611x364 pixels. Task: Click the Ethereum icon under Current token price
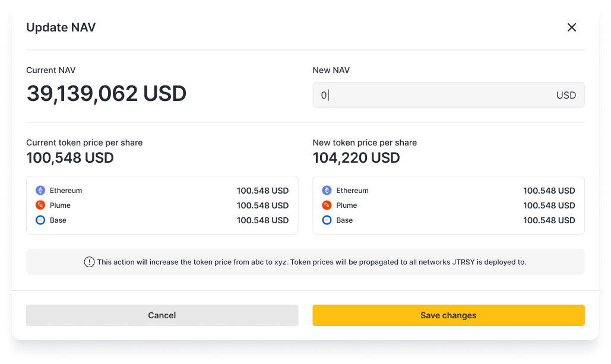click(40, 190)
